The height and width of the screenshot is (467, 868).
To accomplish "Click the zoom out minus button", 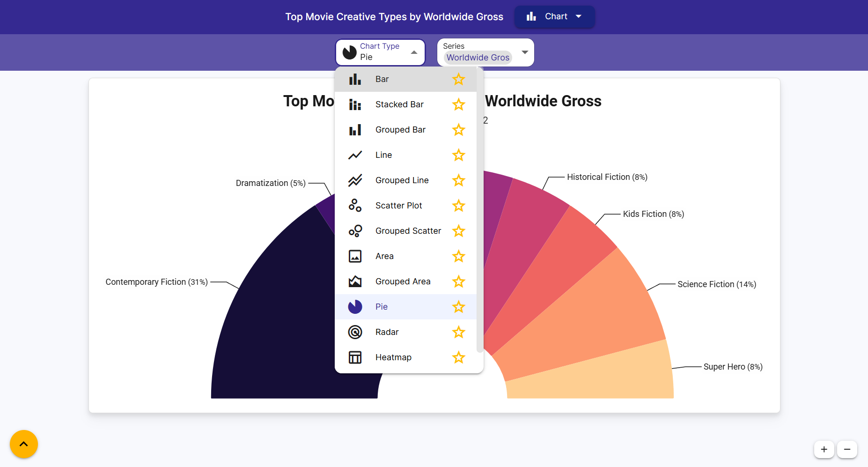I will click(847, 449).
